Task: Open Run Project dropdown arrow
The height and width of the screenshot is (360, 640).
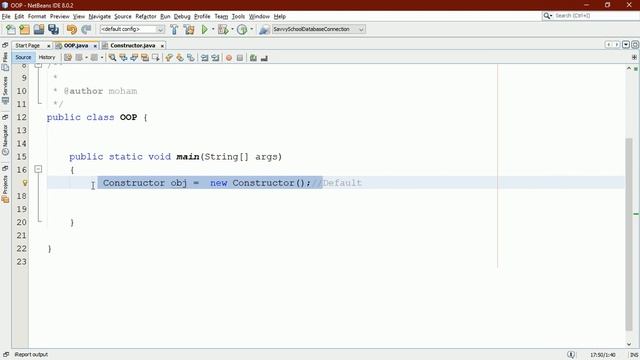Action: [x=213, y=29]
